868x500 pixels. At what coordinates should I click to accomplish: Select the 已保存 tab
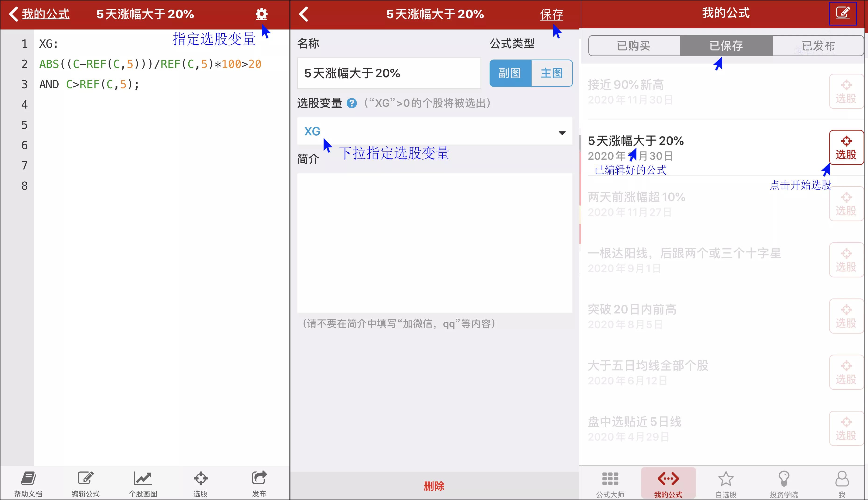pos(726,46)
